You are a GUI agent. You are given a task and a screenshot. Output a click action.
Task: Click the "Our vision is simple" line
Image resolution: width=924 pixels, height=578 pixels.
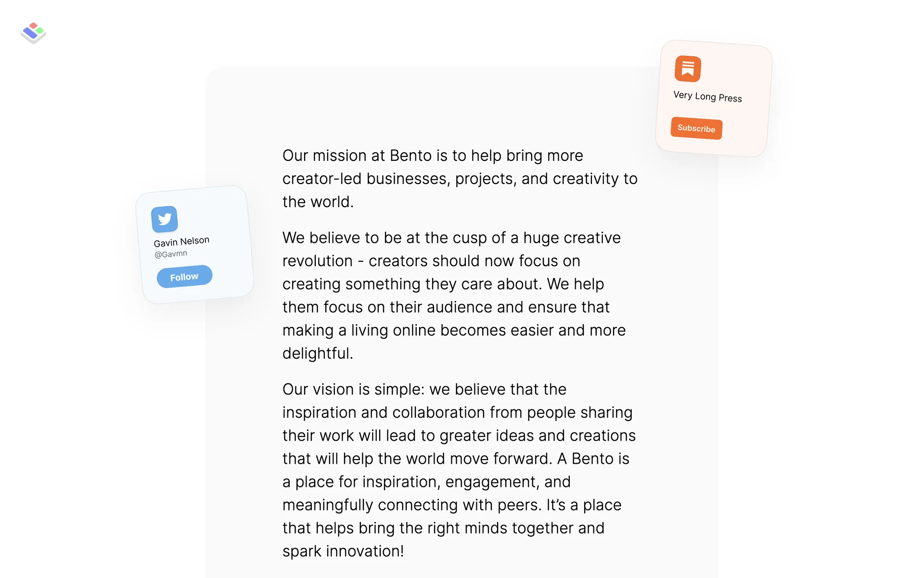pos(424,389)
